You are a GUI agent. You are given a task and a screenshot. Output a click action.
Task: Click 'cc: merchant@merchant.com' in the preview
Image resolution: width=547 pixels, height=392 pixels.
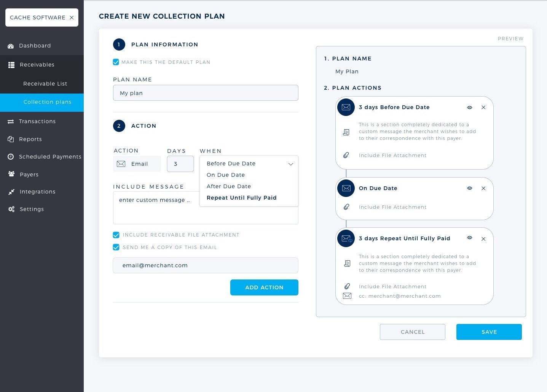coord(400,296)
